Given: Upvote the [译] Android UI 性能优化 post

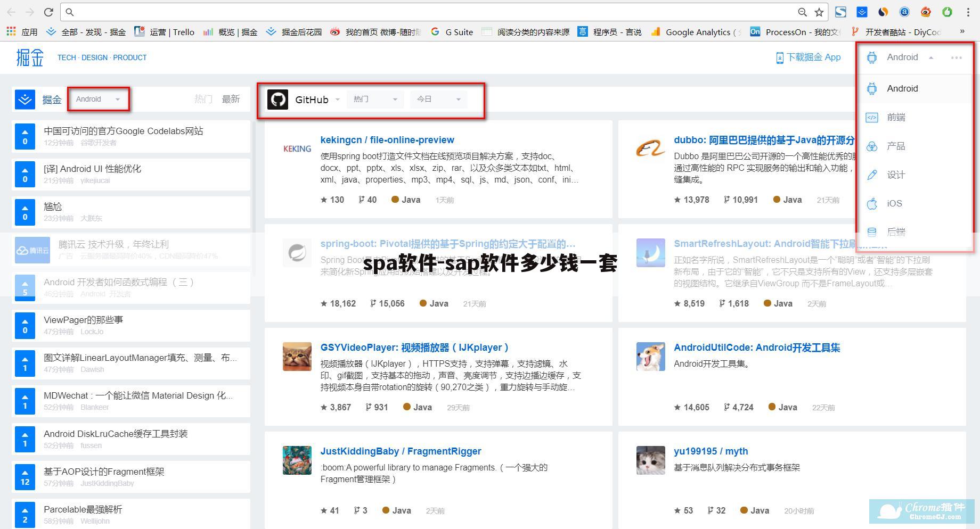Looking at the screenshot, I should click(25, 174).
